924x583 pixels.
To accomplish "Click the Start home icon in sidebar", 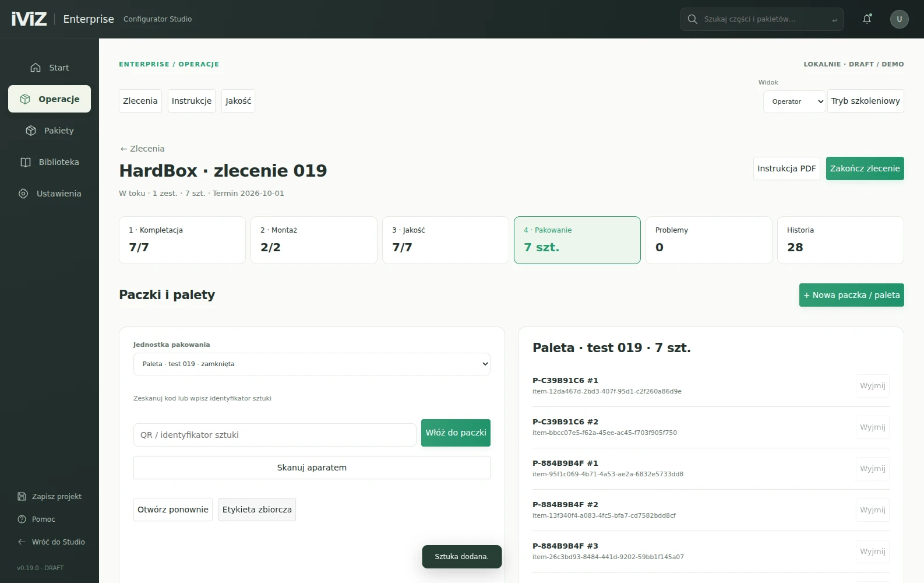I will (x=36, y=68).
